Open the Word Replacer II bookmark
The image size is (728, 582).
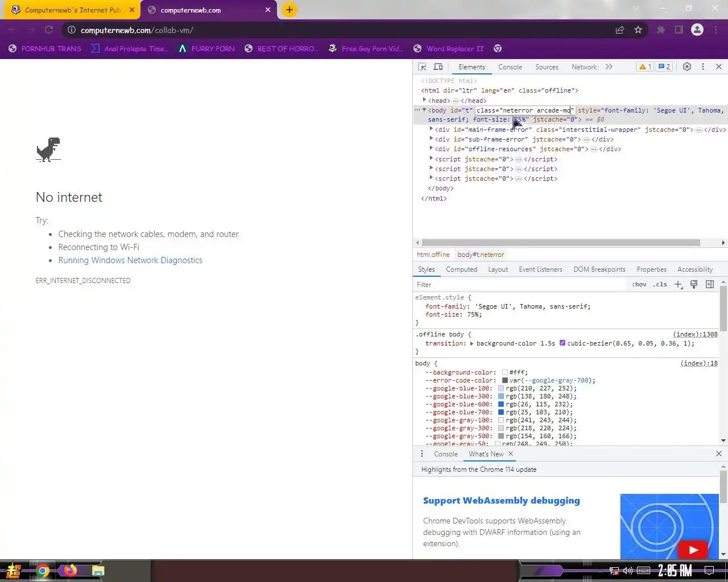[x=449, y=48]
